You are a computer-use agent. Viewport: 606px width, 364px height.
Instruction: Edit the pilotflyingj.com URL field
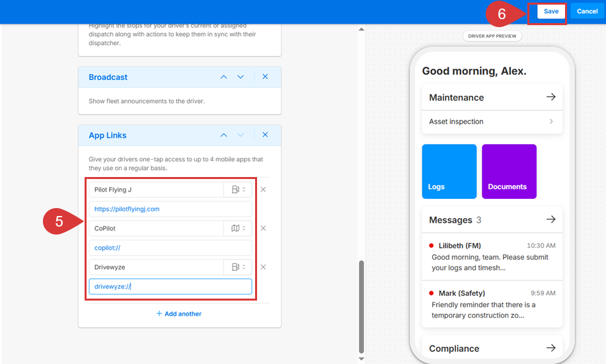(x=170, y=209)
